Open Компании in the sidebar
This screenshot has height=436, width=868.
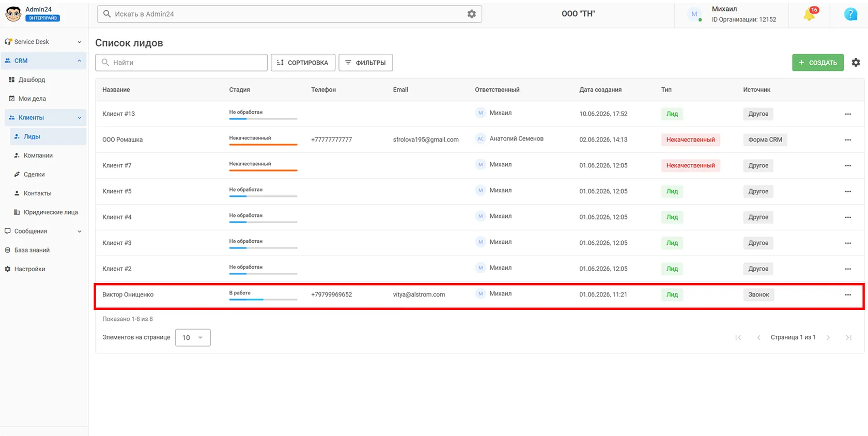(x=38, y=155)
